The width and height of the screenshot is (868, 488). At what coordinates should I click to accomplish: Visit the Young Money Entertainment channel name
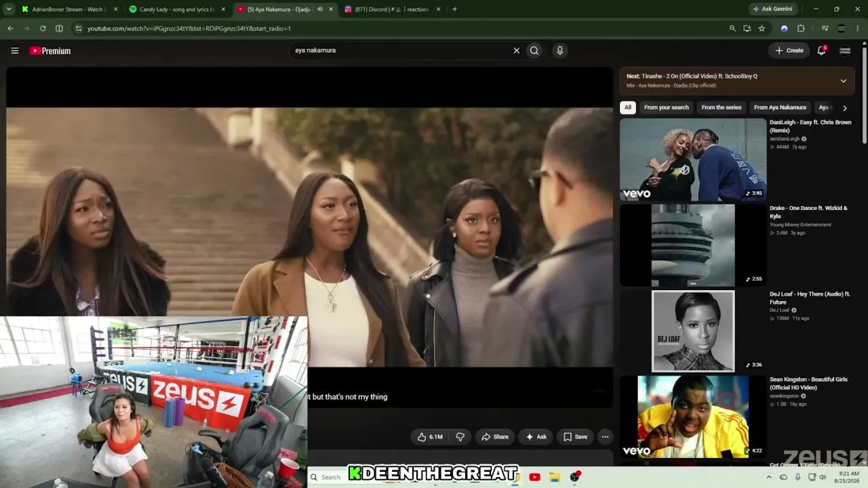pos(800,224)
